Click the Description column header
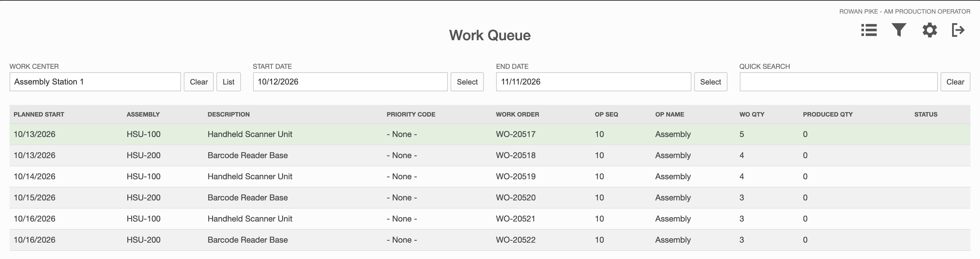This screenshot has height=259, width=980. click(229, 114)
